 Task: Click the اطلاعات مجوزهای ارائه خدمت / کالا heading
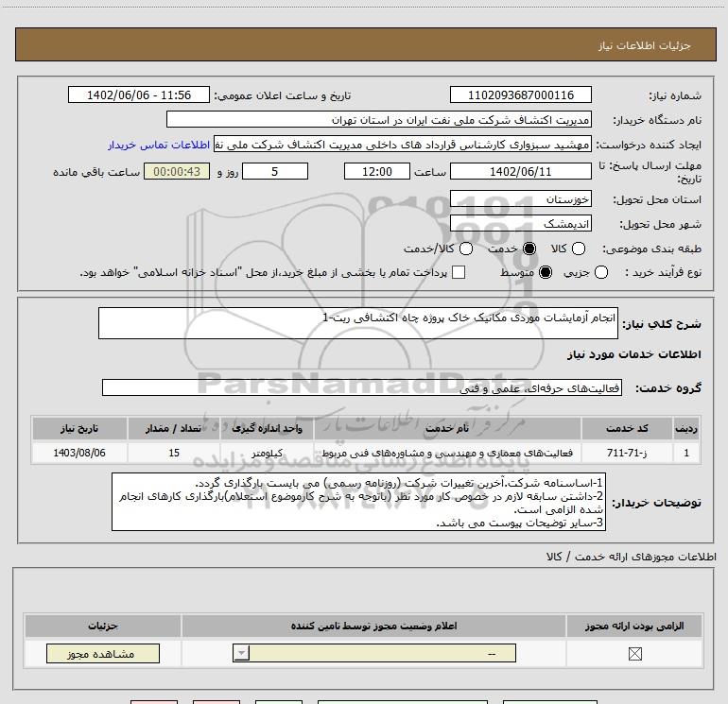coord(632,556)
